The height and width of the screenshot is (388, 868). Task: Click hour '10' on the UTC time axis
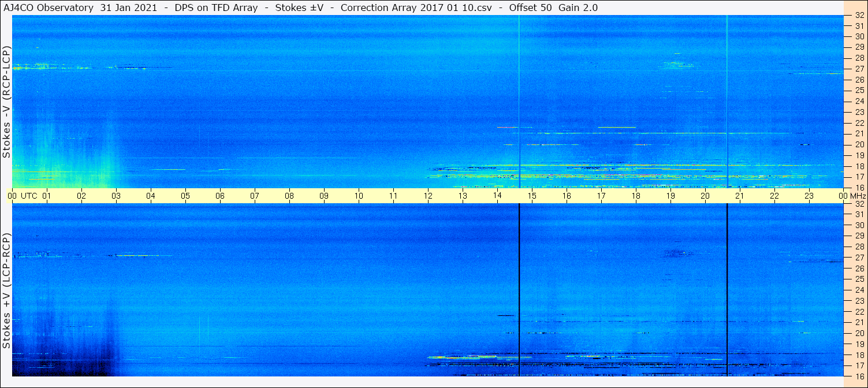click(x=359, y=196)
